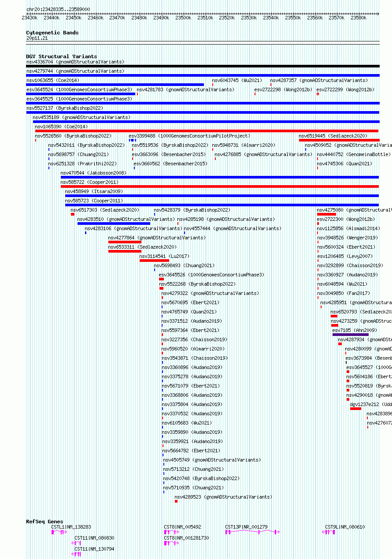The width and height of the screenshot is (392, 559).
Task: Open the nsv1063655 (Coe2014) variant
Action: 53,80
